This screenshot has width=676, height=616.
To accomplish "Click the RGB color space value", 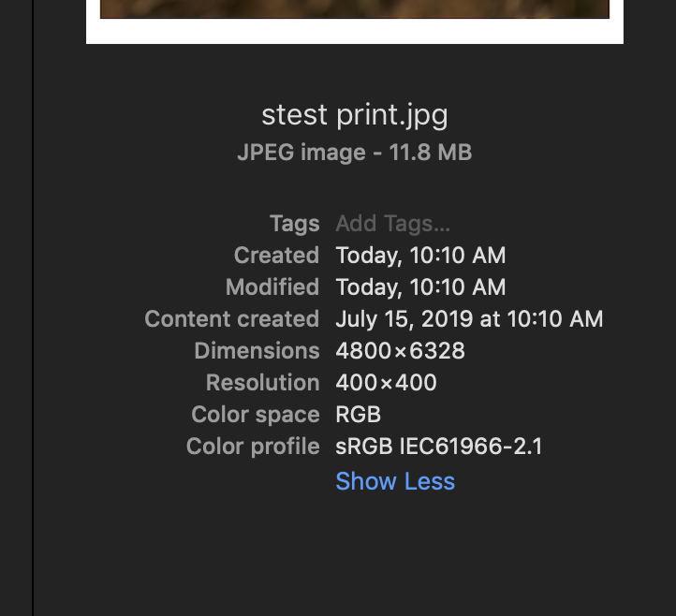I will pos(358,415).
